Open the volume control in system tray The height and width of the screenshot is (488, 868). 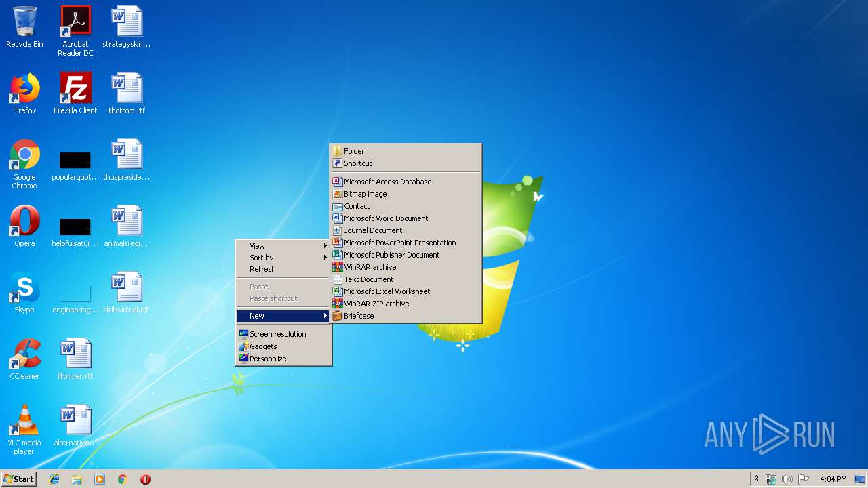pyautogui.click(x=787, y=479)
